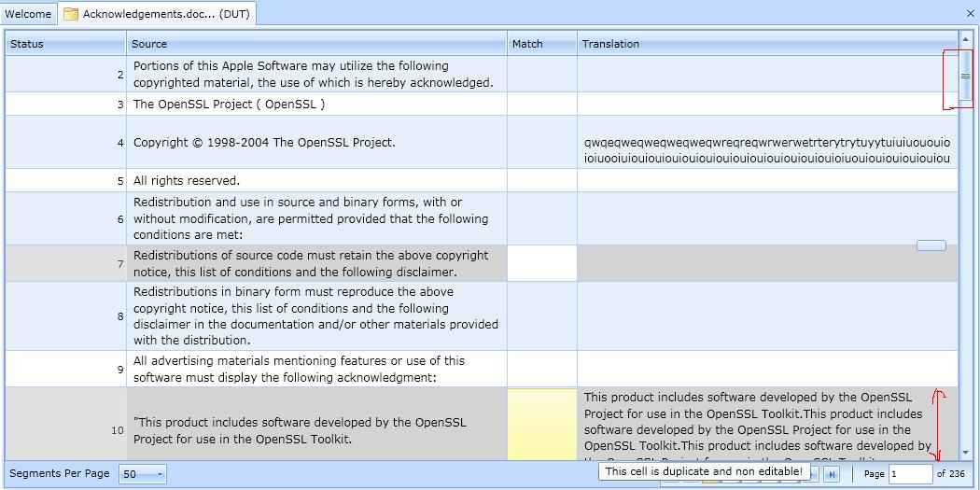
Task: Click the vertical scrollbar thumb
Action: pos(966,75)
